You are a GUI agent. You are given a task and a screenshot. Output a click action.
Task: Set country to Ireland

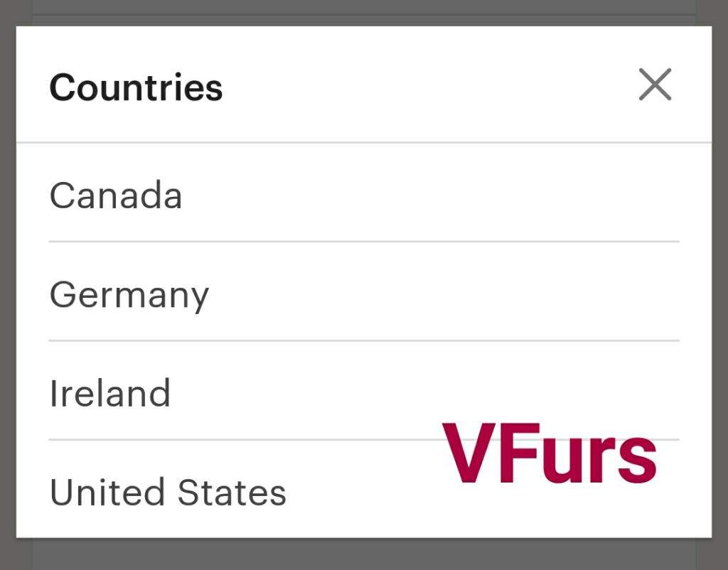click(110, 393)
